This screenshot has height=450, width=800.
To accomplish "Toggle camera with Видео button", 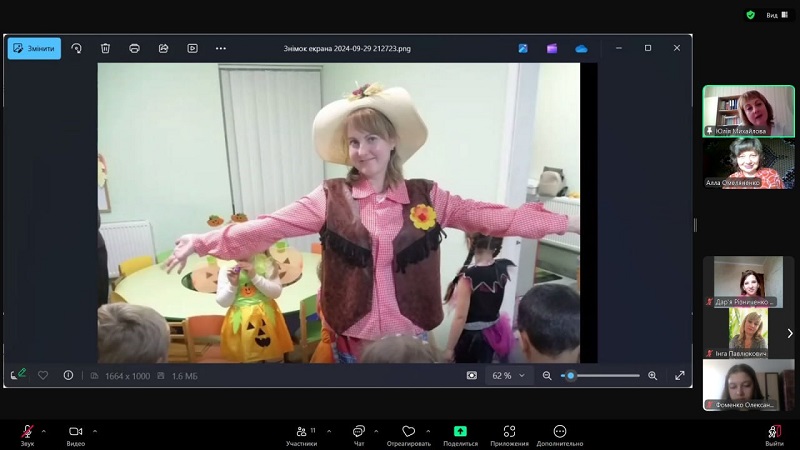I will (76, 435).
